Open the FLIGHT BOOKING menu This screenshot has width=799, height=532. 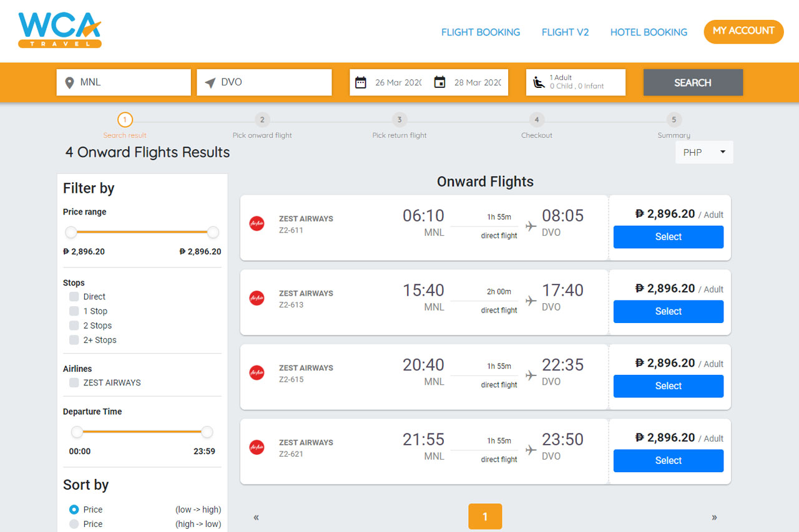click(x=481, y=32)
